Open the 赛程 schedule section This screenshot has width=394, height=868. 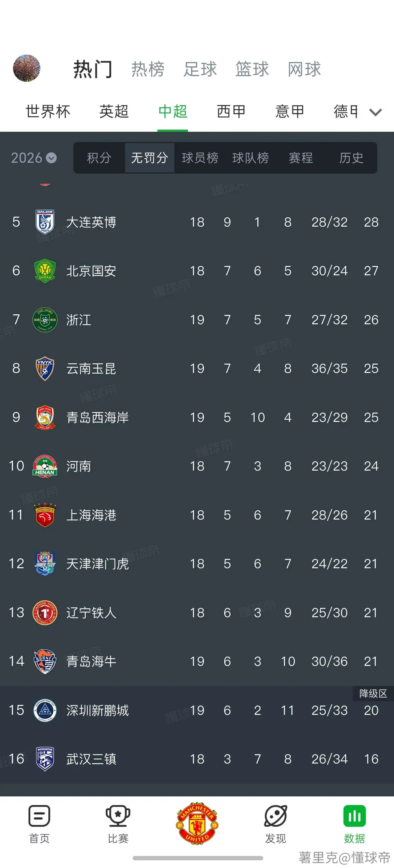(301, 158)
